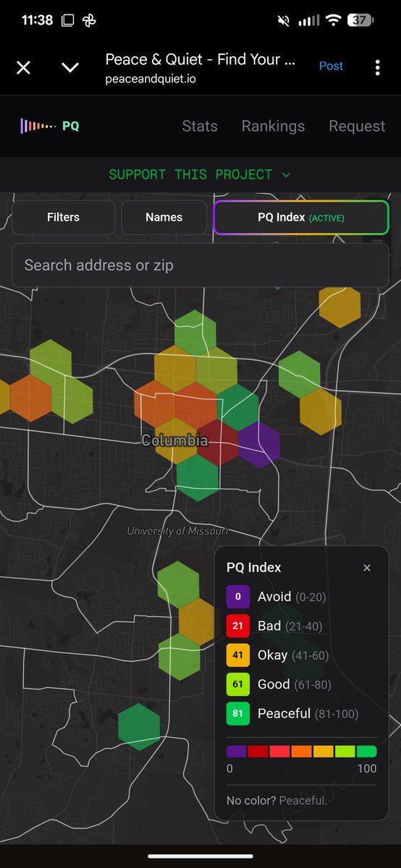Close the PQ Index legend panel
The image size is (401, 868).
pyautogui.click(x=367, y=568)
